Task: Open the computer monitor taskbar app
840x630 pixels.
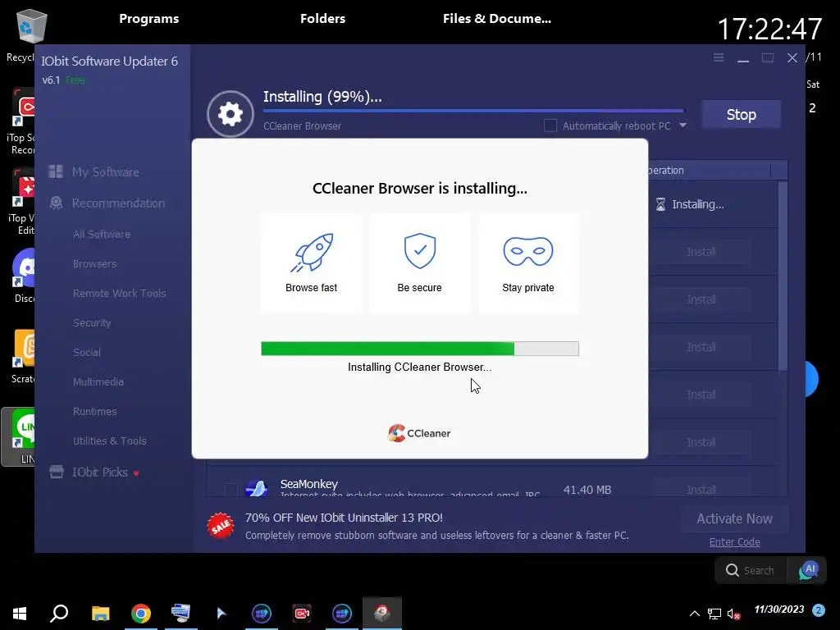Action: [x=181, y=614]
